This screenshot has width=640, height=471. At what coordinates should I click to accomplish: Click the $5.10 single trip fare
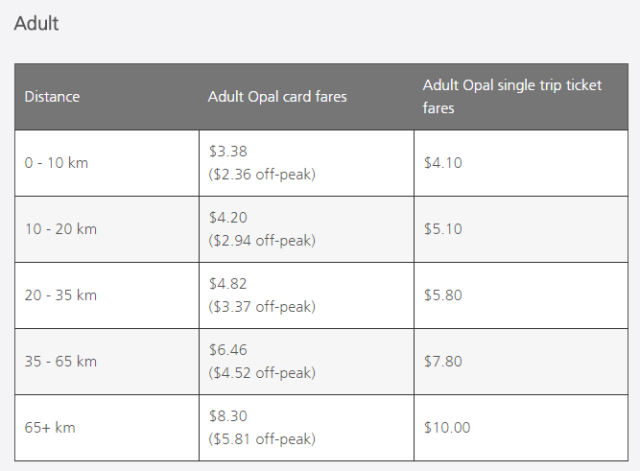[443, 229]
